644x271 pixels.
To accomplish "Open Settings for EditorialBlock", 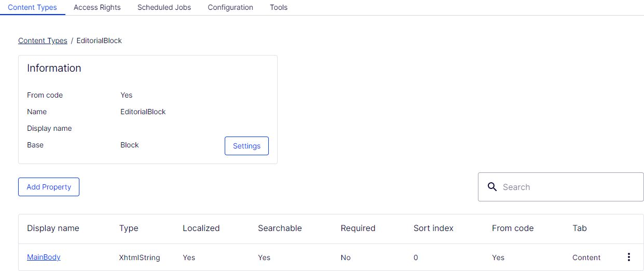I will (x=246, y=146).
